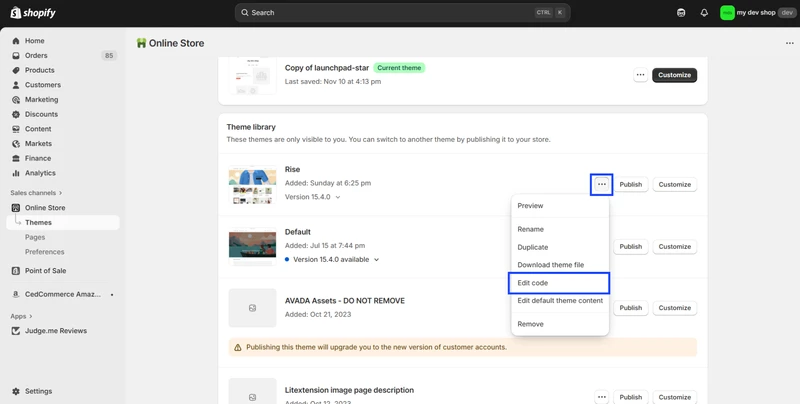Customize the Rise theme
The width and height of the screenshot is (800, 404).
coord(674,185)
